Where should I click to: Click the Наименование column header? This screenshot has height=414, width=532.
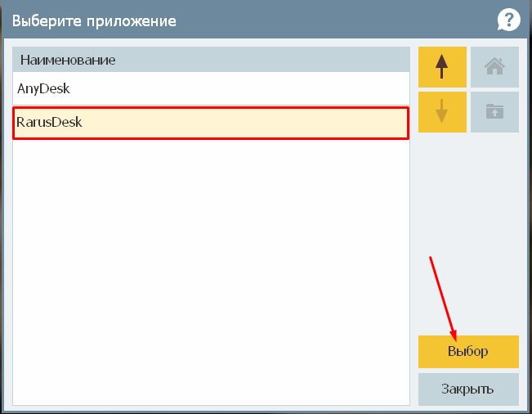click(x=211, y=60)
